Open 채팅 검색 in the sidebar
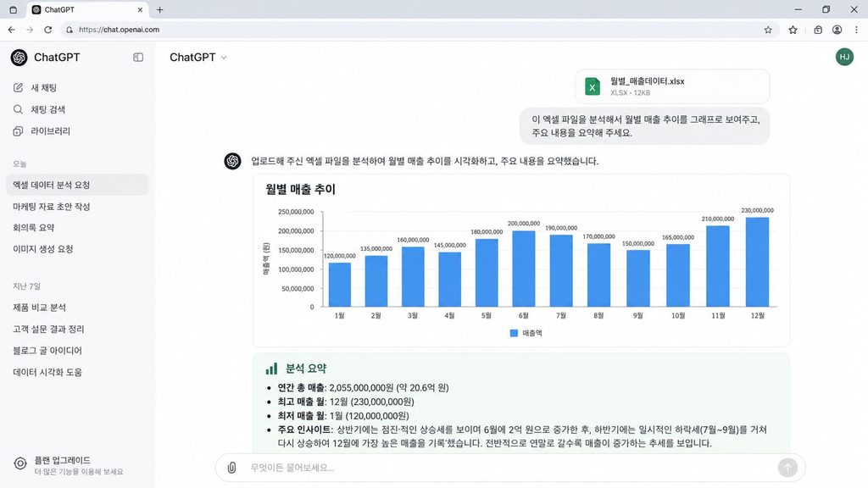 click(x=77, y=109)
